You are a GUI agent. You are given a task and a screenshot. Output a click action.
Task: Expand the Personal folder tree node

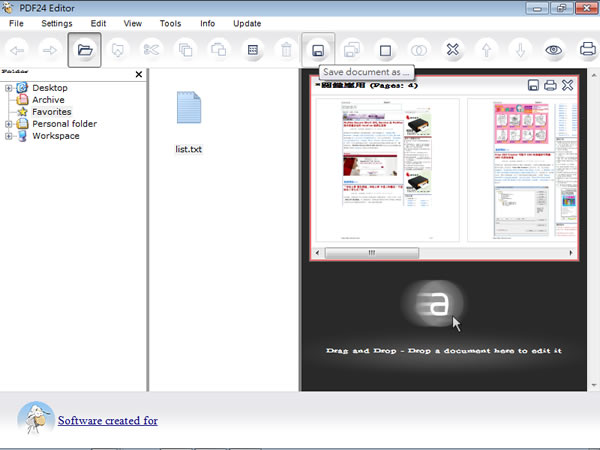9,124
